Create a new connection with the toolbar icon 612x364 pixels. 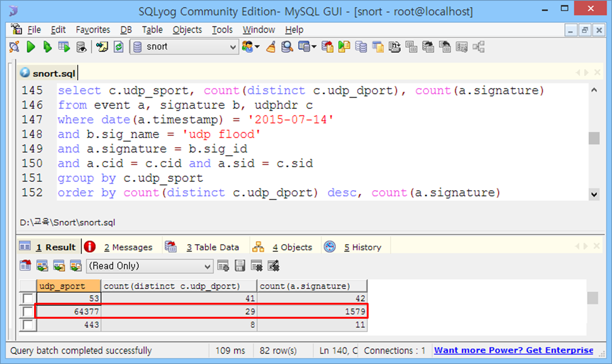click(14, 47)
